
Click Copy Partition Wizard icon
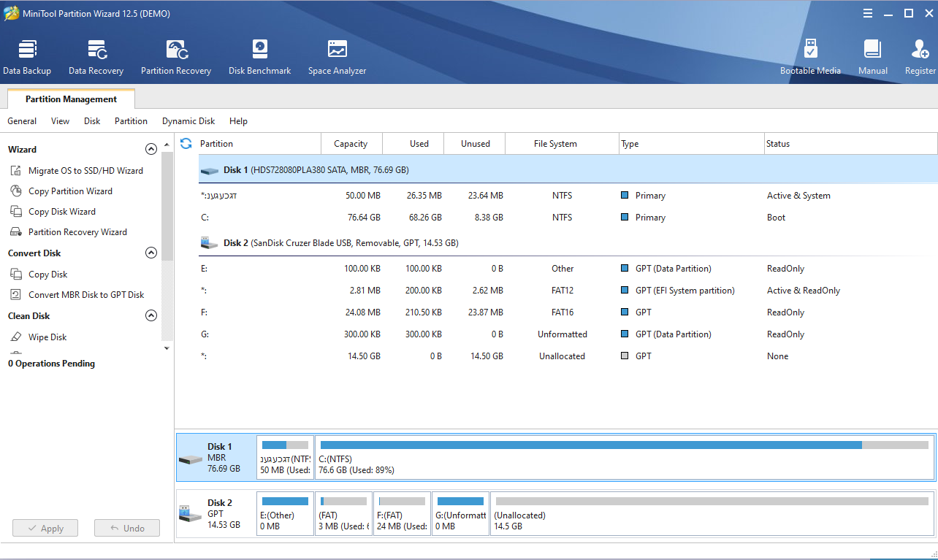point(16,191)
